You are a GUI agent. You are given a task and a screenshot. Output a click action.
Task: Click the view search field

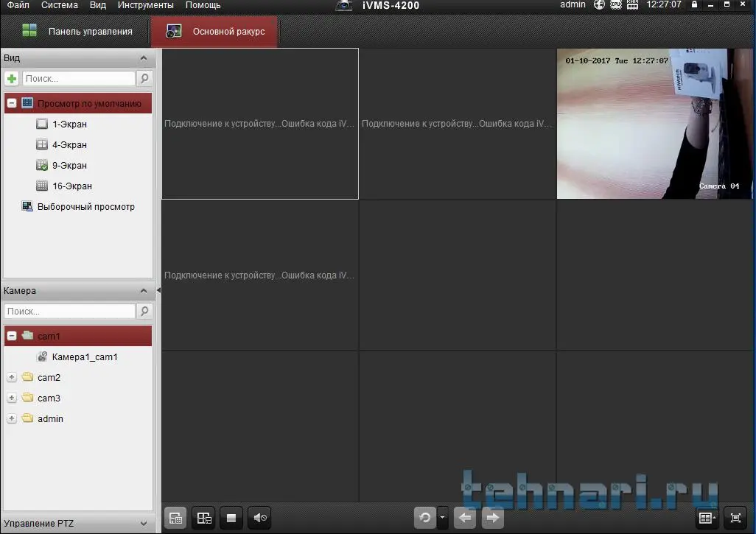tap(79, 79)
